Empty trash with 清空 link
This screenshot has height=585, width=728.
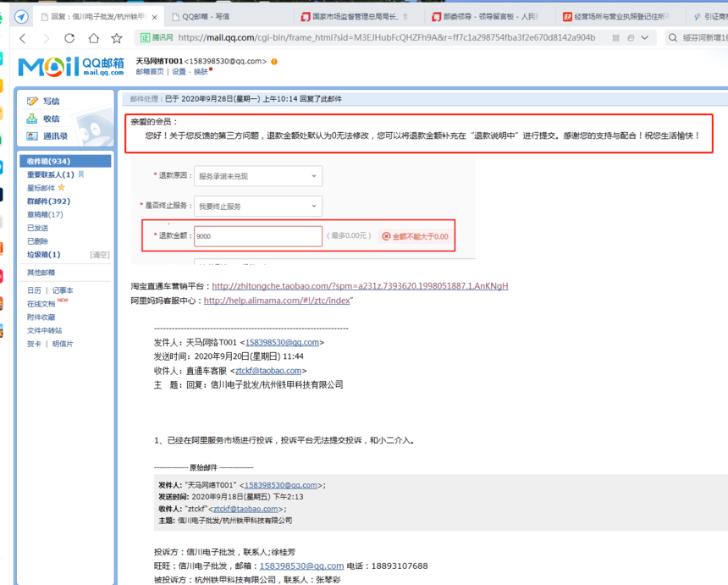[x=100, y=255]
